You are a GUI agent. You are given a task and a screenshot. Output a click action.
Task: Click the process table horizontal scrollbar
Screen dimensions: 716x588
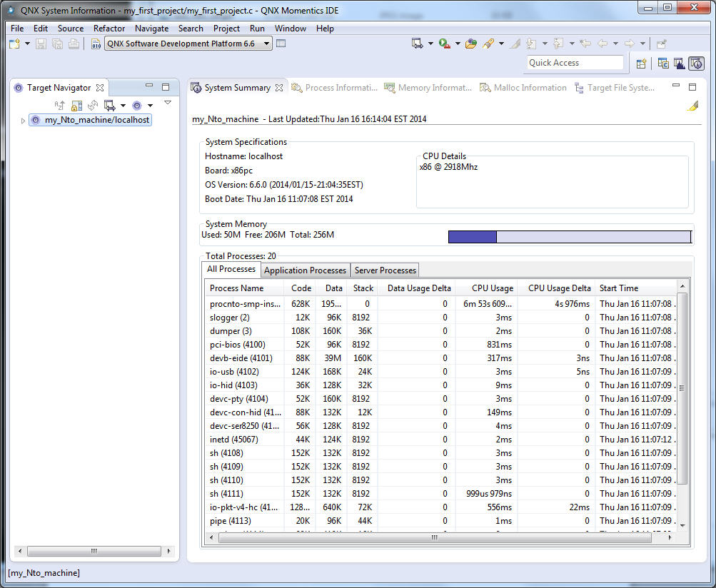point(435,538)
